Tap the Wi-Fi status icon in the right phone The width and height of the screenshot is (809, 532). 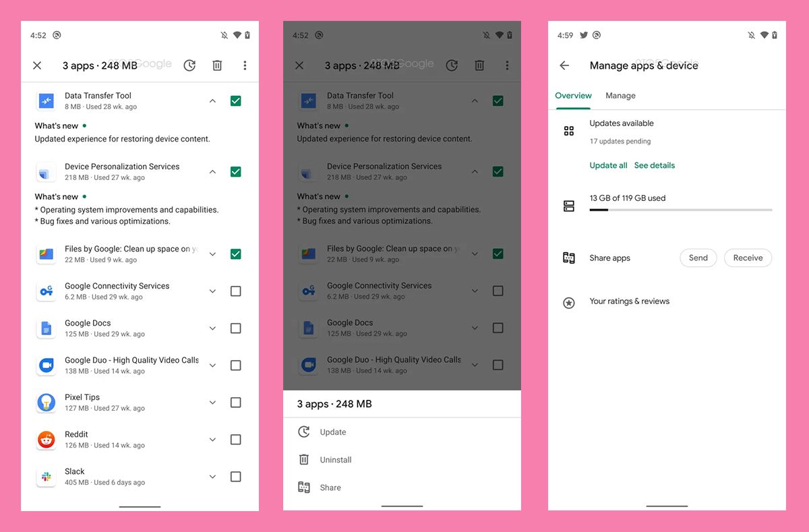(765, 35)
